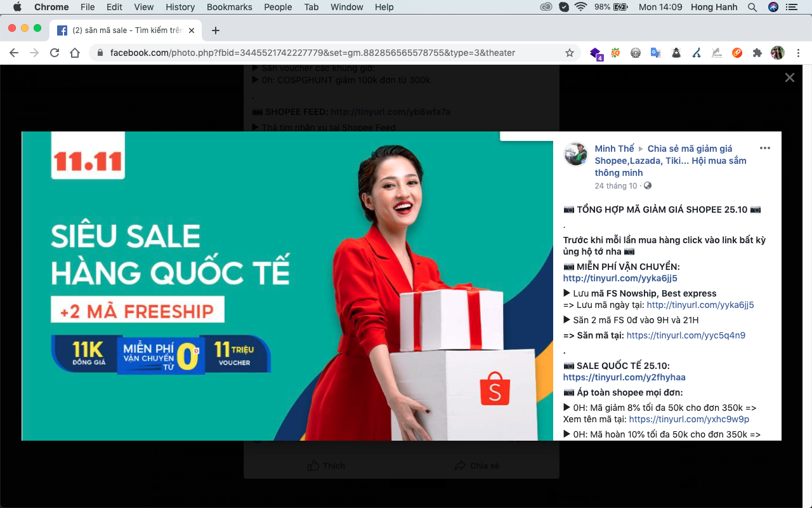Click the public audience globe icon

click(x=647, y=186)
